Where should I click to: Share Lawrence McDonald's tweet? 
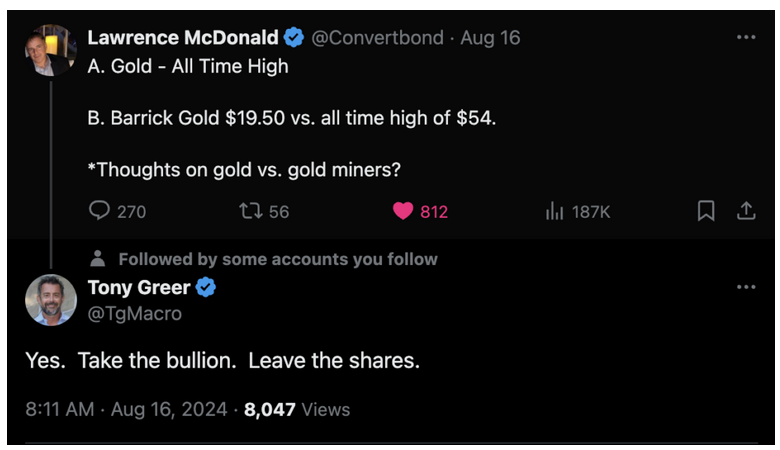pyautogui.click(x=745, y=211)
